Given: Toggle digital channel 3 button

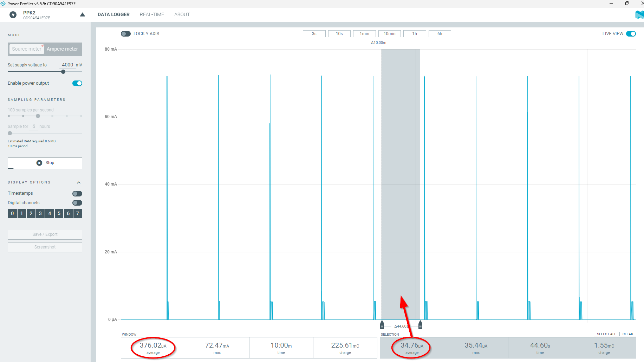Looking at the screenshot, I should [x=40, y=213].
